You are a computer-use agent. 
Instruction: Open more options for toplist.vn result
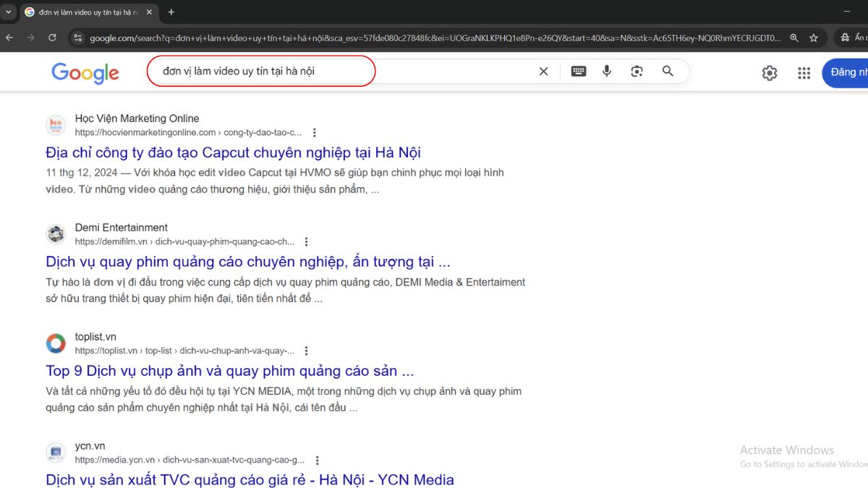click(x=307, y=351)
